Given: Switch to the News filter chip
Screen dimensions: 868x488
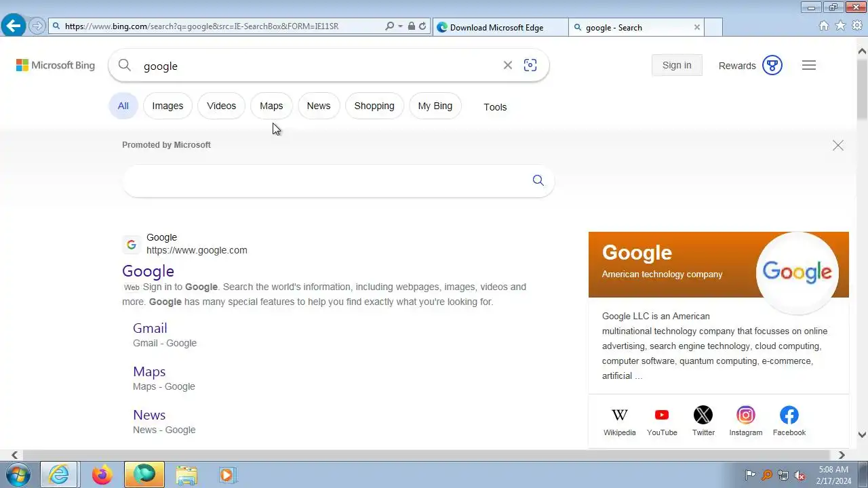Looking at the screenshot, I should (319, 106).
